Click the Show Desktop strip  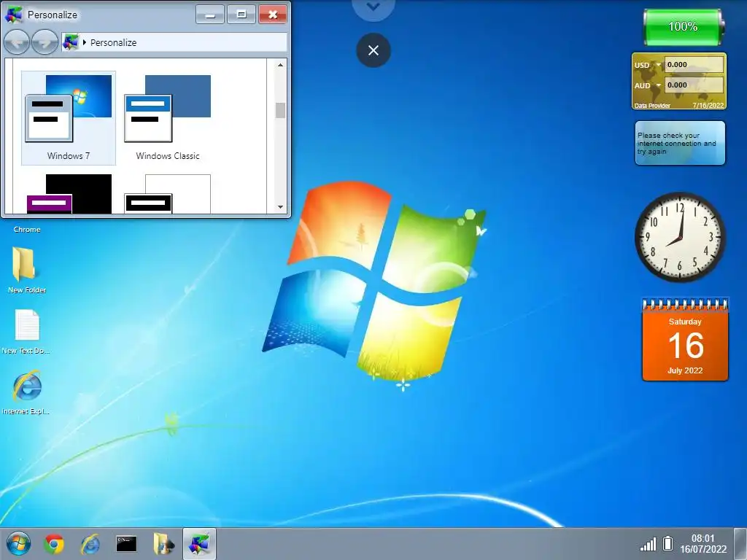point(740,544)
